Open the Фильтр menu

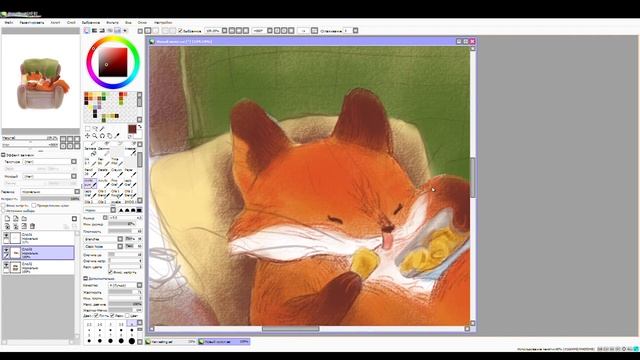point(112,22)
